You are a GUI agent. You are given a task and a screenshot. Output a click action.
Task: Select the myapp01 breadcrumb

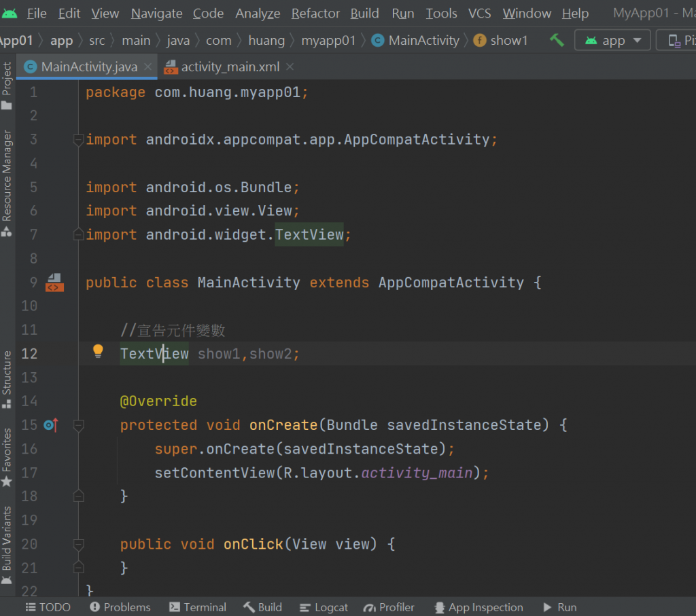click(328, 41)
